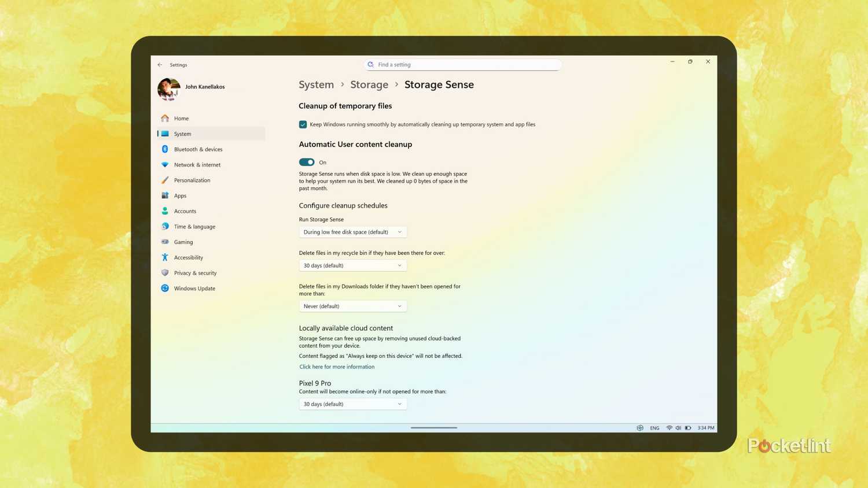Screen dimensions: 868x488
Task: Open the Downloads folder cleanup dropdown
Action: click(x=352, y=306)
